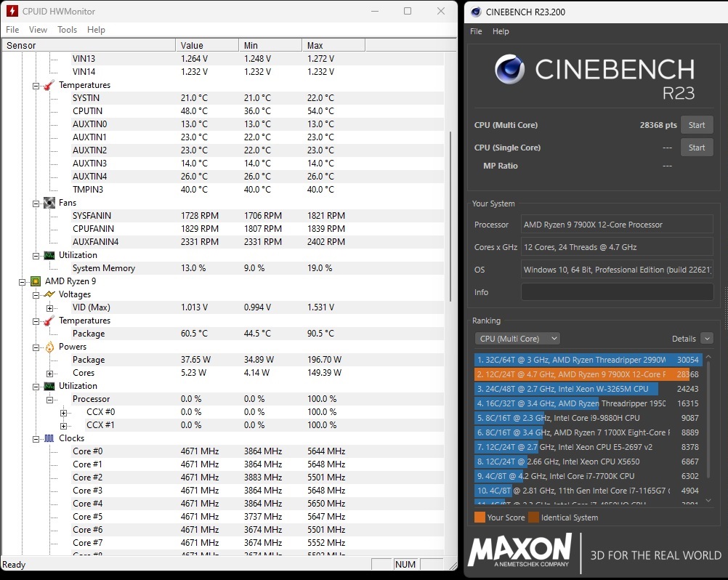Screen dimensions: 728x580
Task: Open the File menu in Cinebench
Action: click(x=476, y=31)
